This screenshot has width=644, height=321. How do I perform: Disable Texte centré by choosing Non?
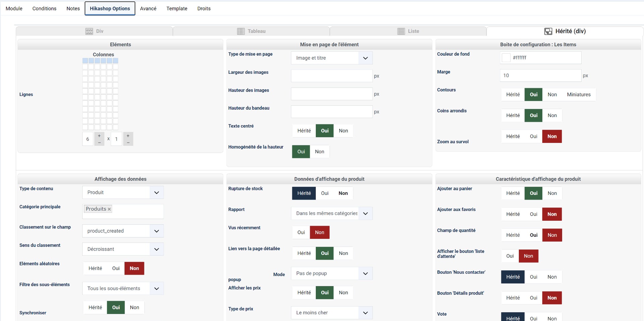click(343, 131)
